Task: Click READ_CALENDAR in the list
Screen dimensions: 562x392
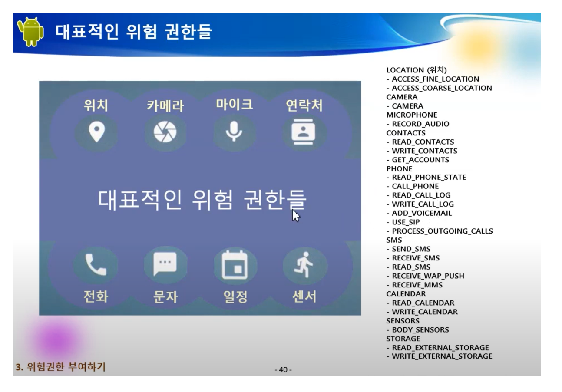Action: point(423,303)
